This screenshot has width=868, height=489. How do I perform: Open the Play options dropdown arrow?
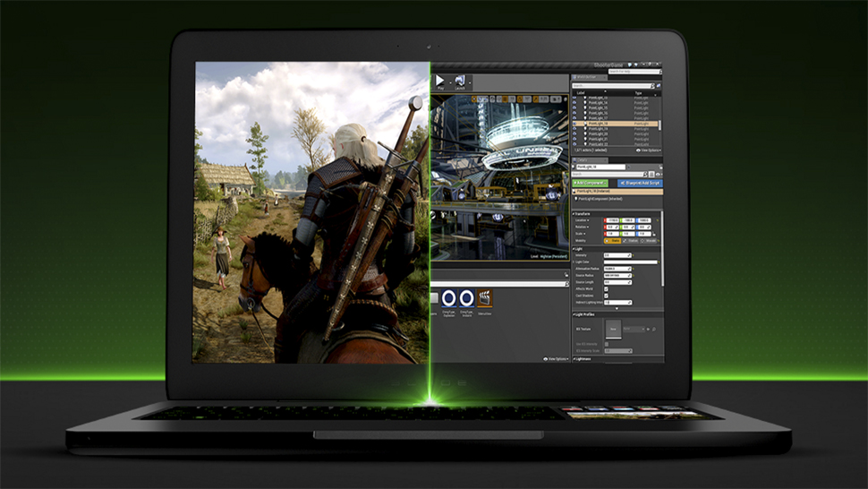point(451,83)
